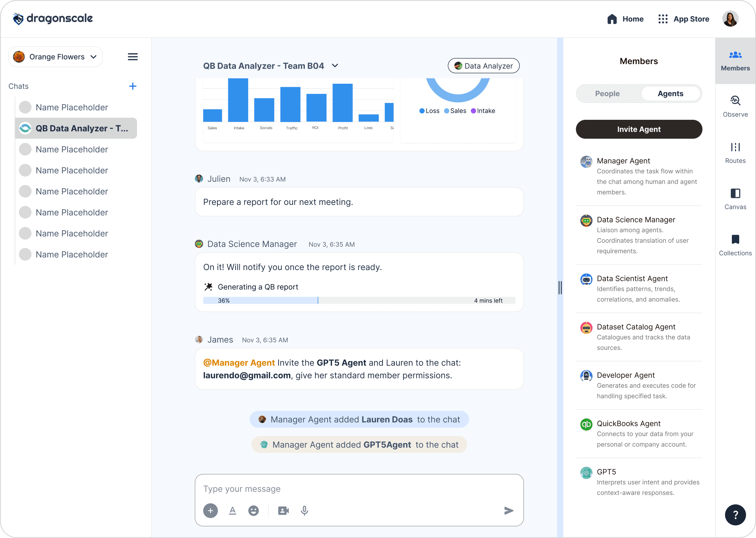756x538 pixels.
Task: Add a new chat with plus
Action: coord(133,86)
